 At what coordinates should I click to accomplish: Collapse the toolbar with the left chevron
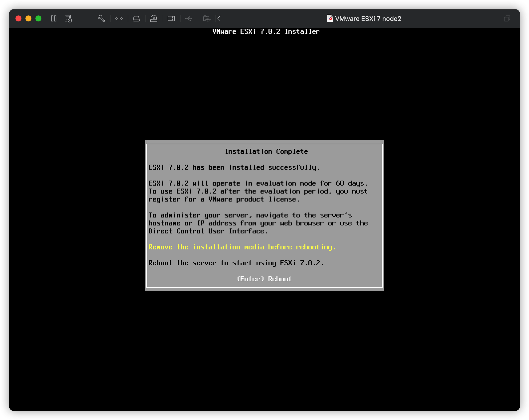coord(219,18)
